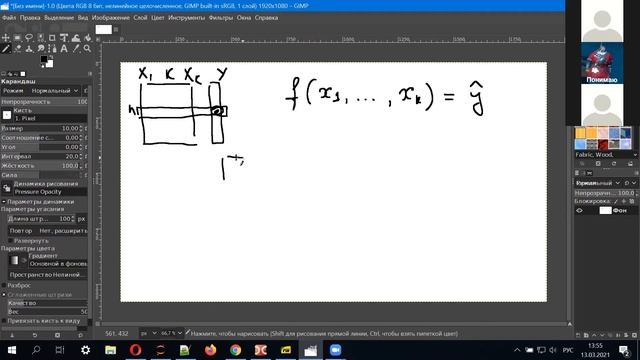Open the Справка menu
Image resolution: width=640 pixels, height=360 pixels.
(267, 18)
